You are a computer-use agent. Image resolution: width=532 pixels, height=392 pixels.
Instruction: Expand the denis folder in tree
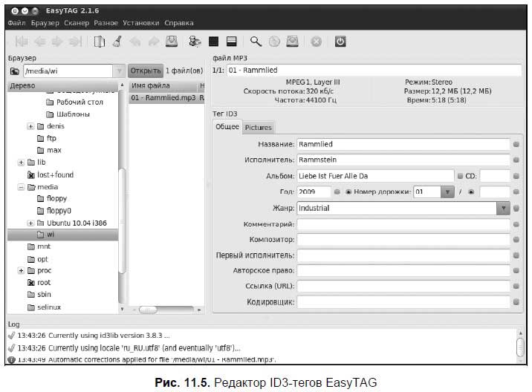click(30, 126)
